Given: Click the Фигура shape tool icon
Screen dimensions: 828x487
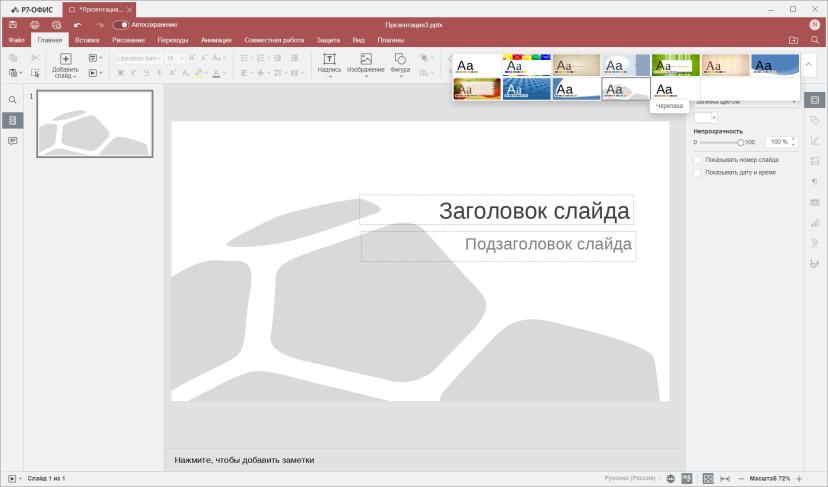Looking at the screenshot, I should tap(400, 59).
